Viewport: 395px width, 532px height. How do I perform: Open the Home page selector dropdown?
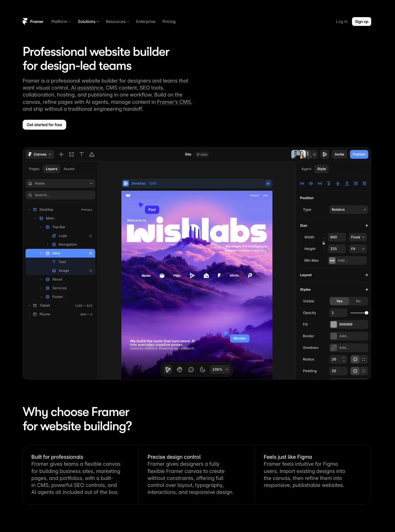point(60,183)
